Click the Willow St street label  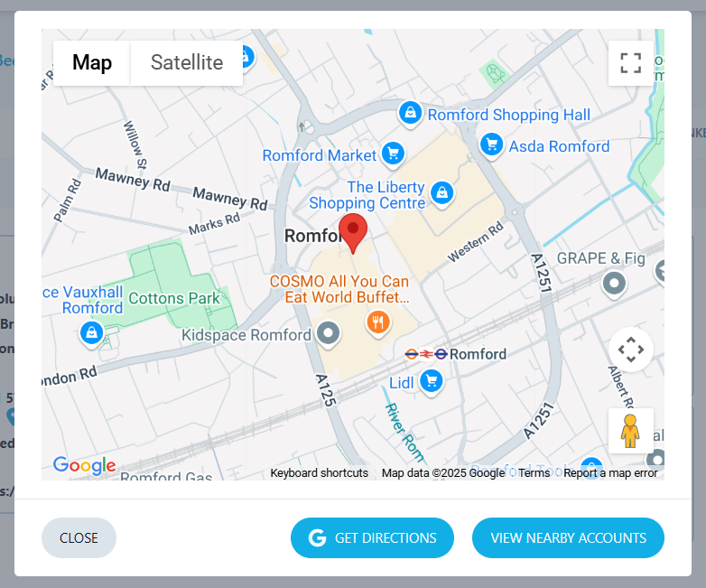[x=135, y=145]
